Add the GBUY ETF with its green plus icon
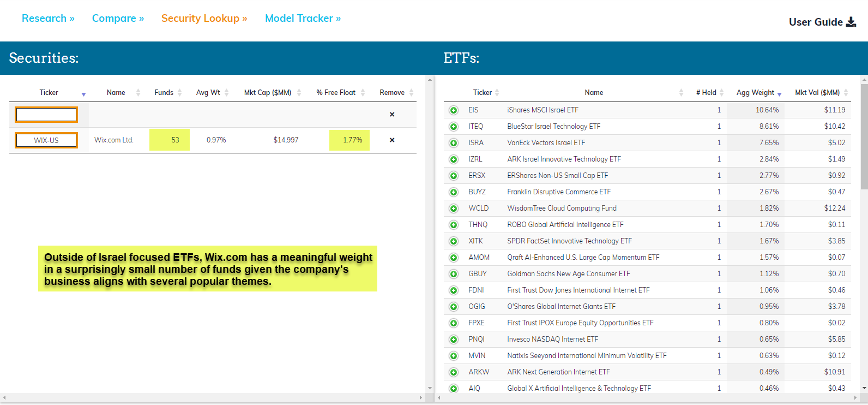Screen dimensions: 868x405 tap(454, 274)
